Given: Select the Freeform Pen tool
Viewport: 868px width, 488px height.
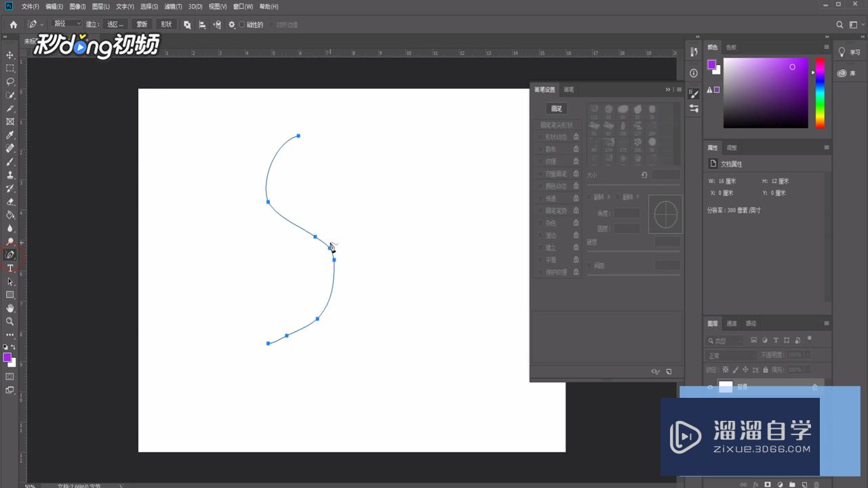Looking at the screenshot, I should (10, 255).
